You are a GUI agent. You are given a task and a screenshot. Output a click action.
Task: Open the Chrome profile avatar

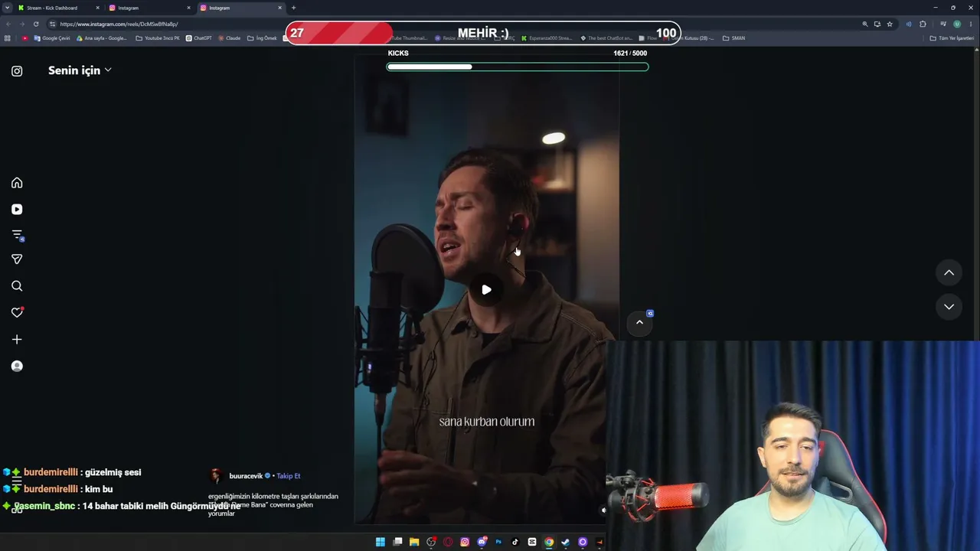(x=957, y=24)
